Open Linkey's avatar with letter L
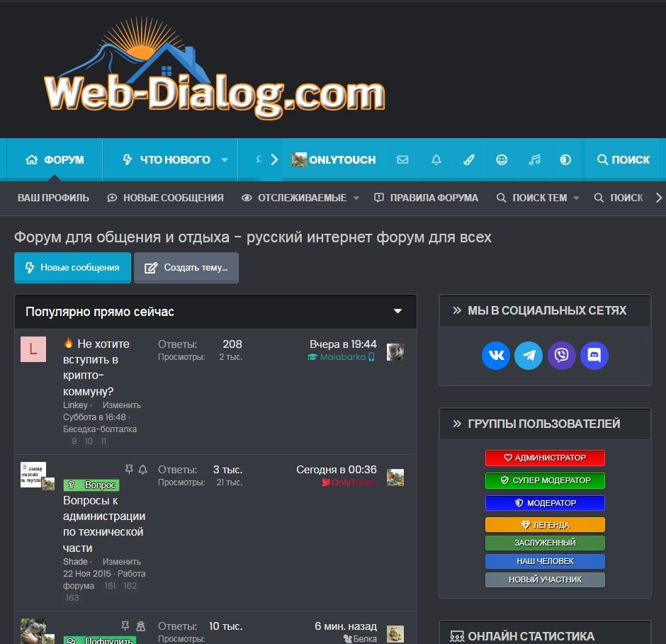 pos(33,349)
